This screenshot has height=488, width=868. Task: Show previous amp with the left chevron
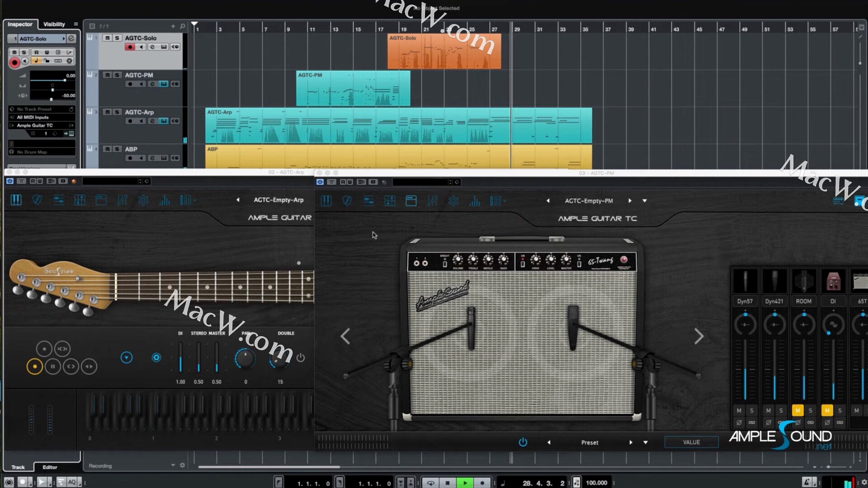point(345,336)
